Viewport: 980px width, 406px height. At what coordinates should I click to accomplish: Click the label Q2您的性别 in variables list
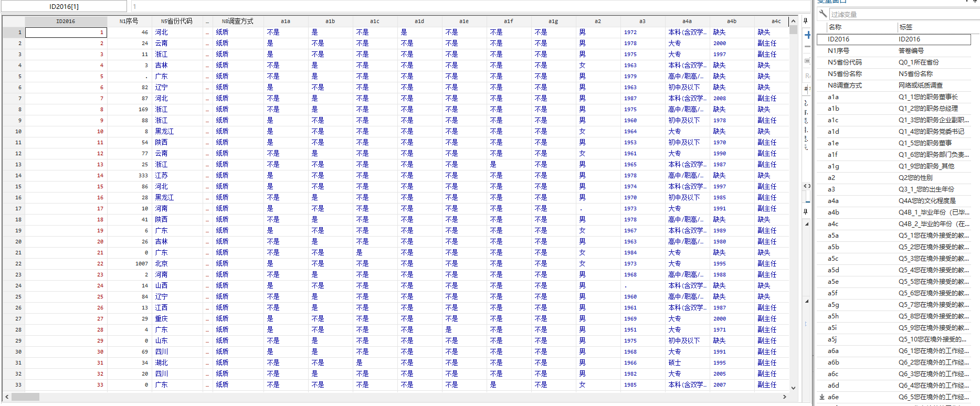pos(915,178)
